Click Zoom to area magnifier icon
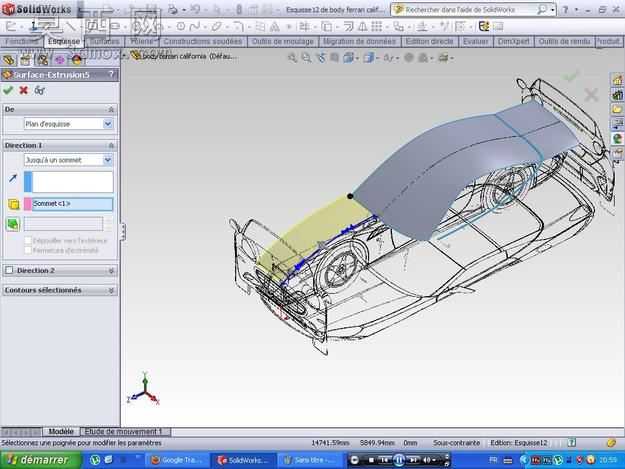 tap(306, 58)
